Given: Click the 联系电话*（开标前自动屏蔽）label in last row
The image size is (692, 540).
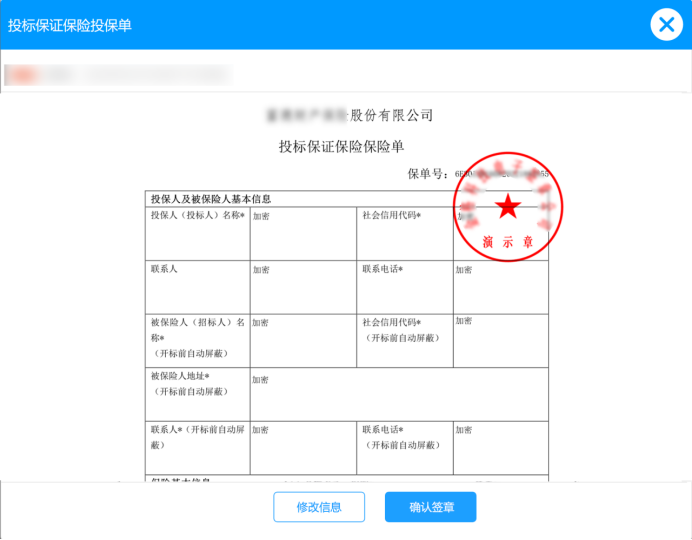Looking at the screenshot, I should (403, 436).
